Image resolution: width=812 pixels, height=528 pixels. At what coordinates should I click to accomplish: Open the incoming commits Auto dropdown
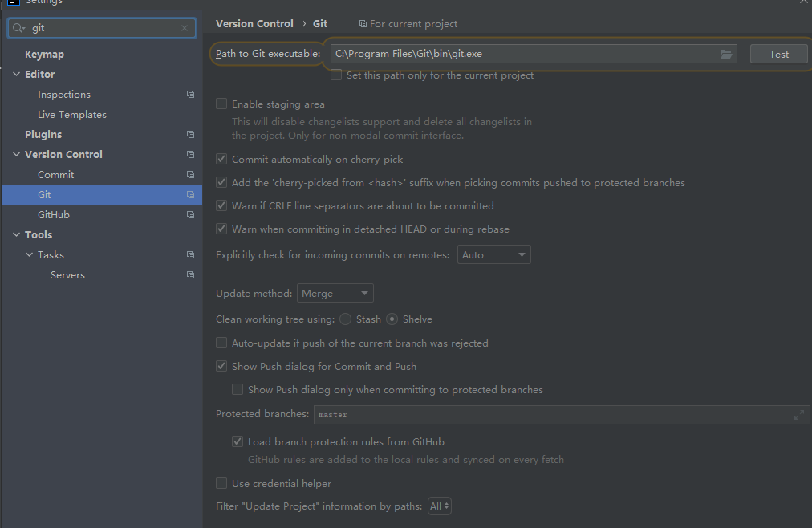click(x=493, y=255)
